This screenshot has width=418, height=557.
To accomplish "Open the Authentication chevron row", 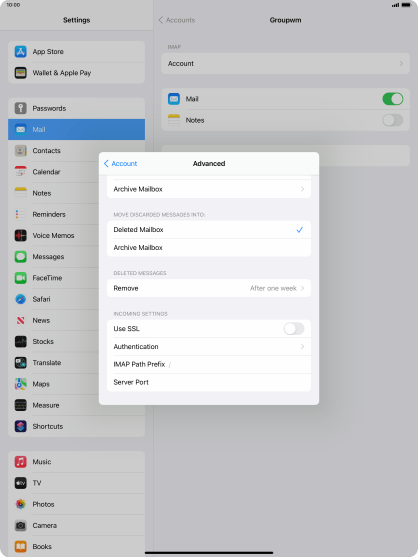I will click(209, 346).
